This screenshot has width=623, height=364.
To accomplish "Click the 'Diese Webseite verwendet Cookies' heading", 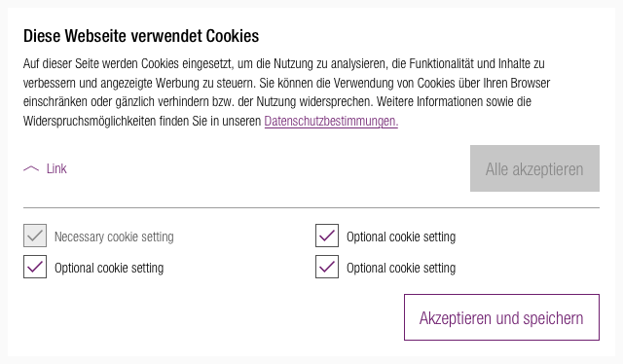I will 141,36.
